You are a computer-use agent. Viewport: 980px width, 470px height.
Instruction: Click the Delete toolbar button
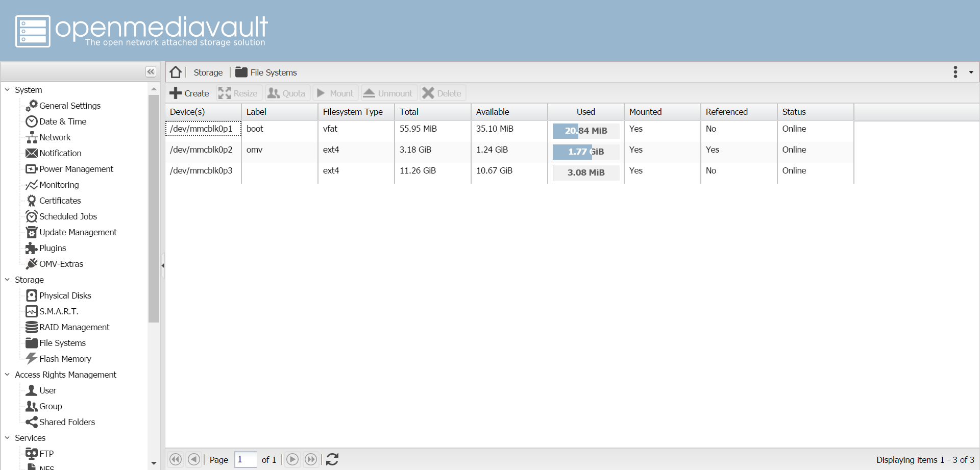[443, 93]
